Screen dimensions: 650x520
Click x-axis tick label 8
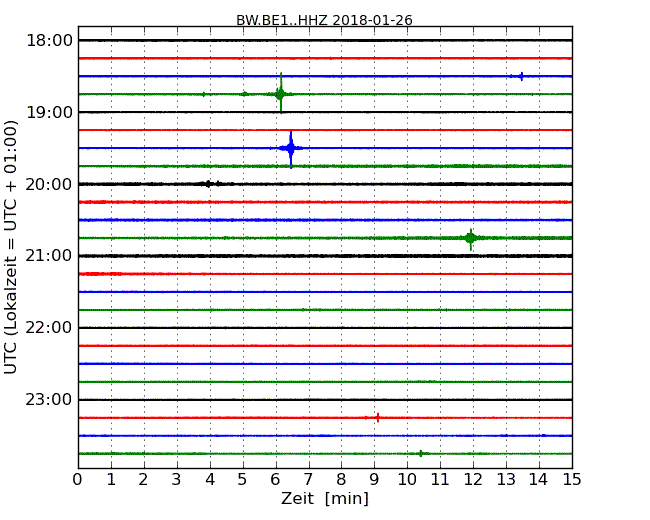[x=342, y=480]
